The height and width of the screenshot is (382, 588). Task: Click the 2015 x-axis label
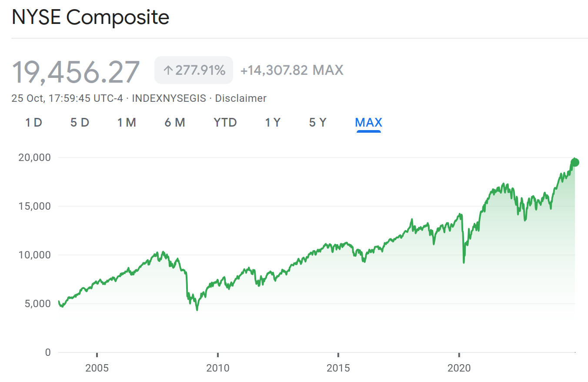(x=338, y=368)
